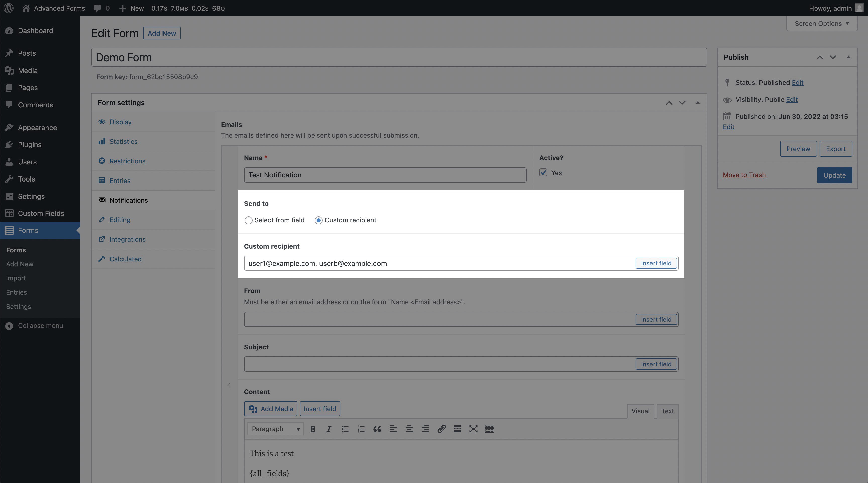This screenshot has height=483, width=868.
Task: Click the Bold formatting icon
Action: click(x=313, y=429)
